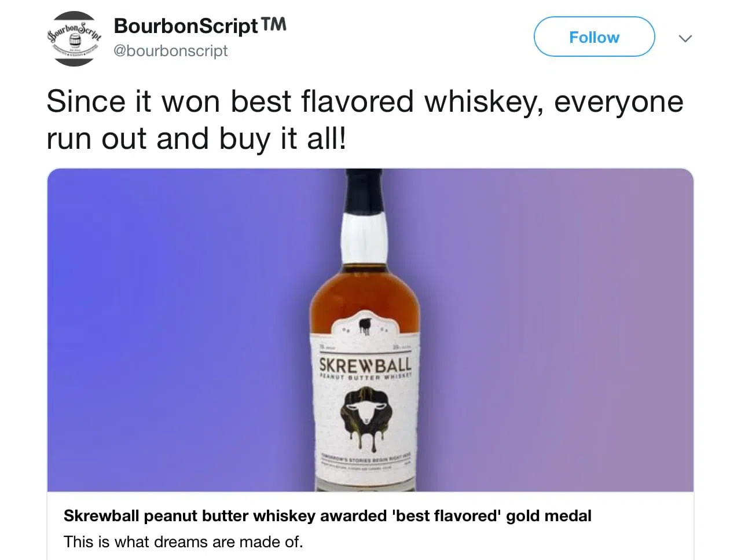Image resolution: width=741 pixels, height=560 pixels.
Task: Open the tweet options chevron dropdown
Action: [685, 39]
